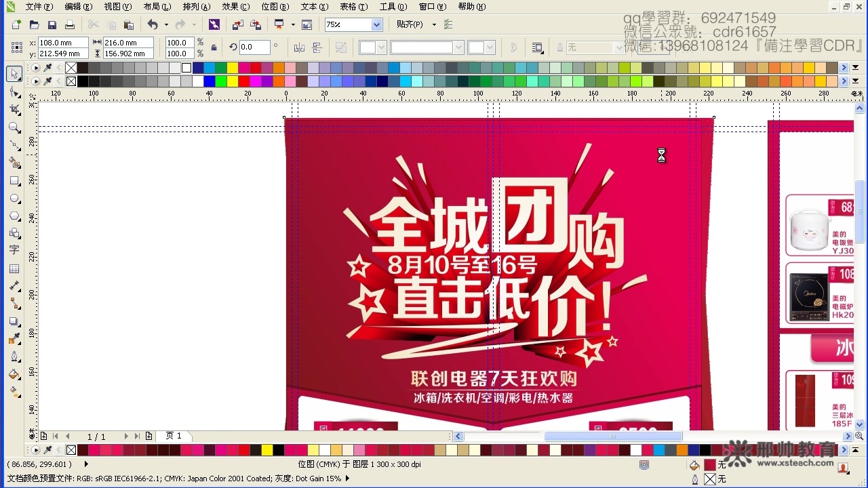Select the no-color swatch in first palette row
The image size is (868, 488).
pos(71,68)
